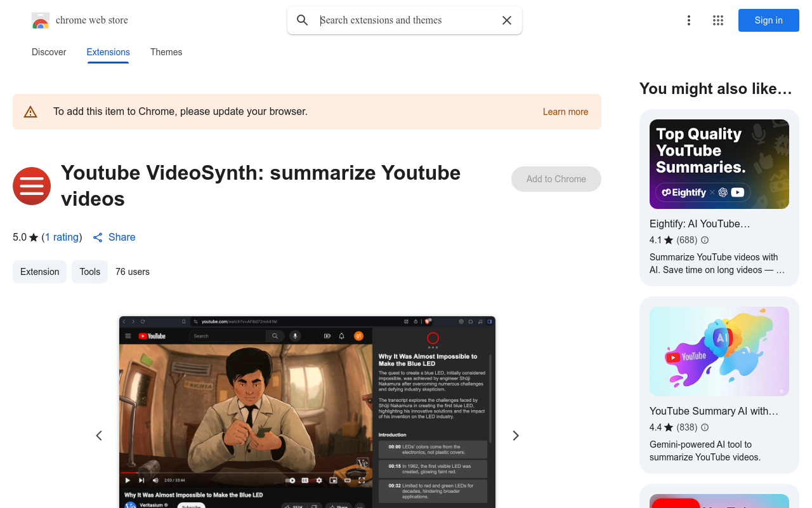Click the info icon beside Eightify's 688 ratings

(705, 240)
